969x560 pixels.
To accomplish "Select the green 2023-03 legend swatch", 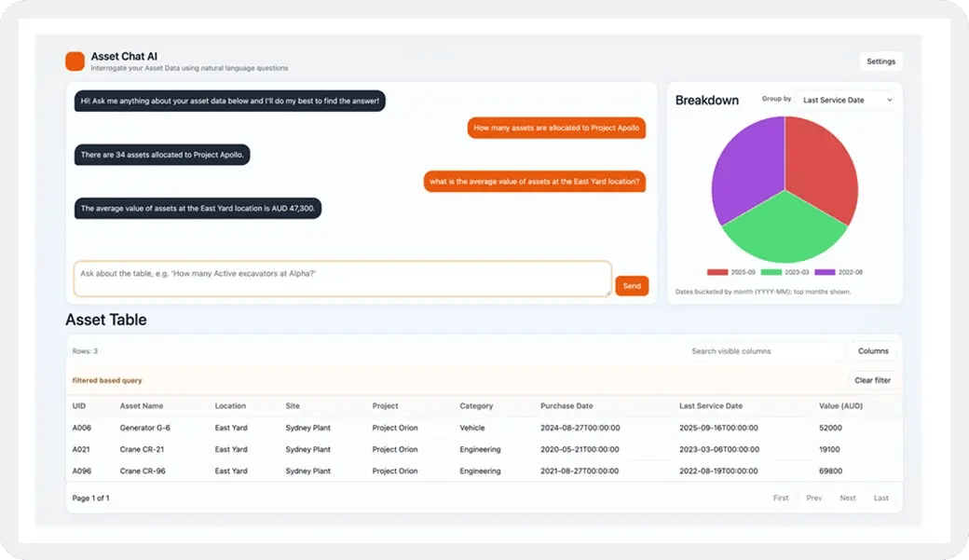I will [772, 270].
